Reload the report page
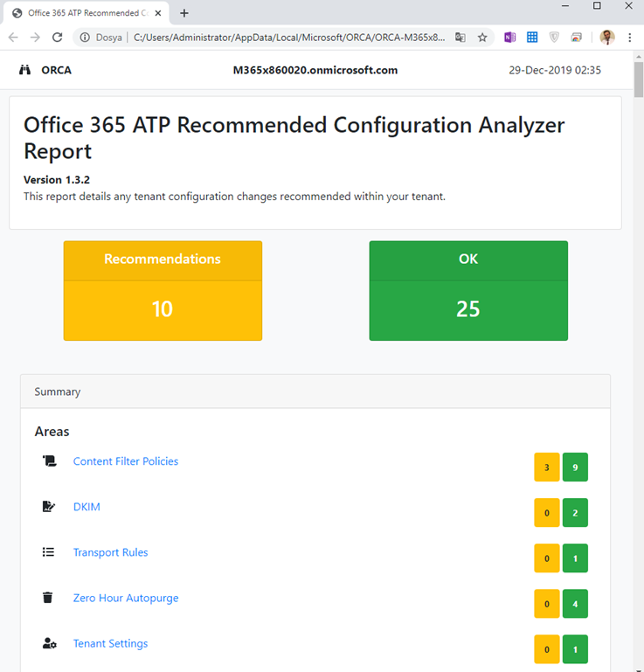Screen dimensions: 644x672 point(58,38)
